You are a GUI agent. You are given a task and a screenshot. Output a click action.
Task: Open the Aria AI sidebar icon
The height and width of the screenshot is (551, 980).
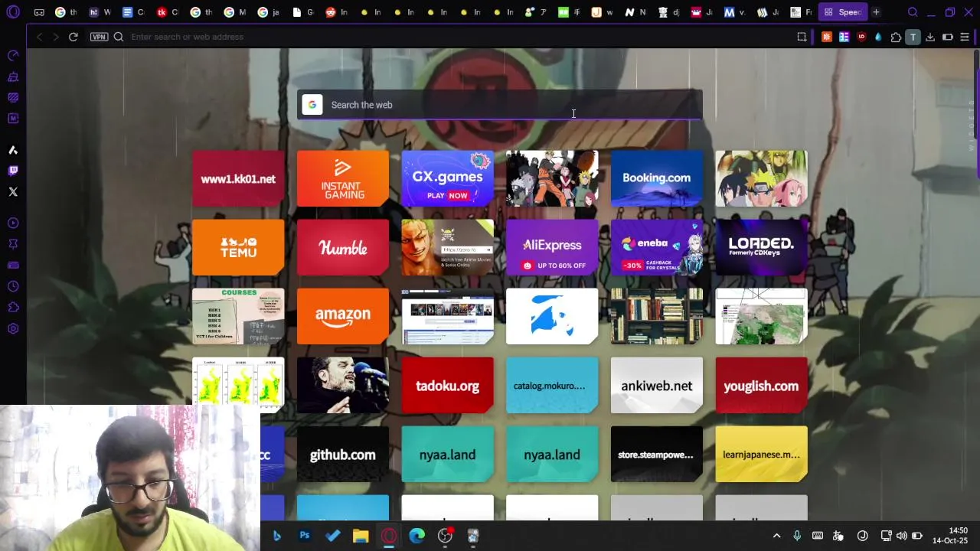pos(13,150)
